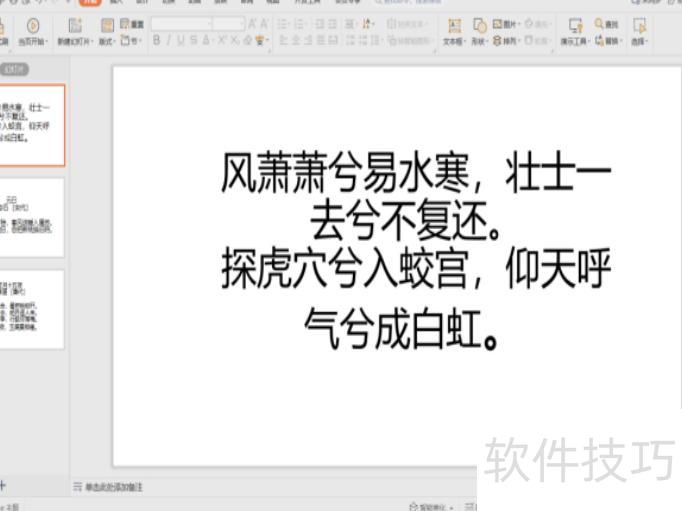Open the text direction dropdown
This screenshot has height=511, width=682.
click(368, 24)
